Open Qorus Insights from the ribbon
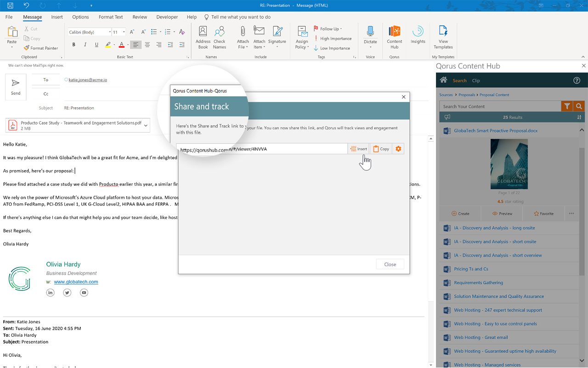 point(418,35)
